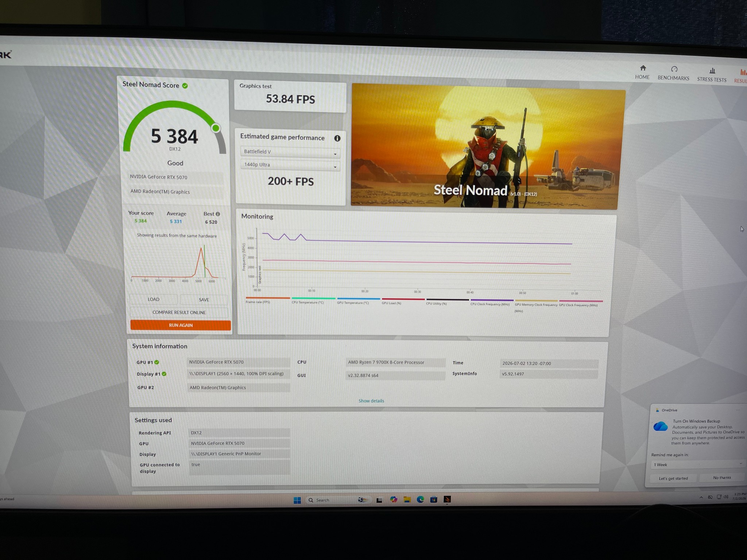Open the OneDrive notification options (three dots)

coord(738,410)
